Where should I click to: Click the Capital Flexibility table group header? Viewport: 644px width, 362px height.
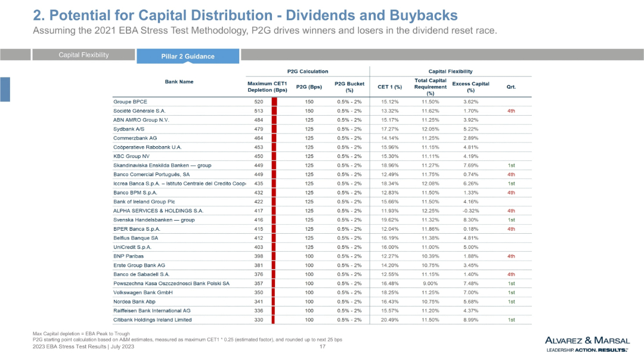coord(450,72)
